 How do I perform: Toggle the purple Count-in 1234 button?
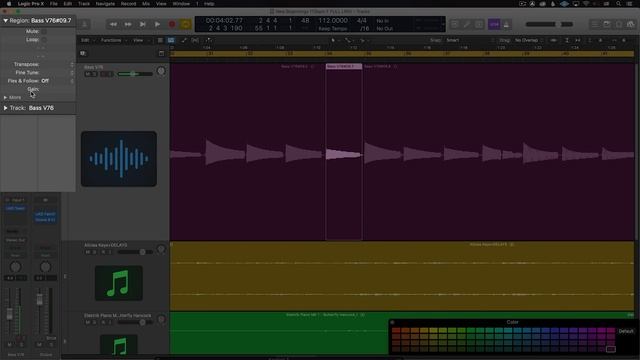[x=494, y=24]
